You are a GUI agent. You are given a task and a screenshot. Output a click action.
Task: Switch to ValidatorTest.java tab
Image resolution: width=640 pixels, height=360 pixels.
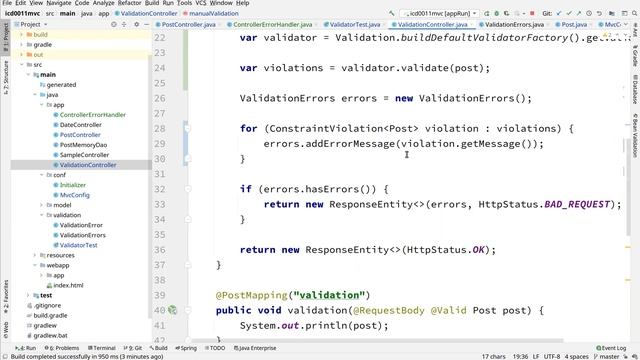click(x=354, y=24)
